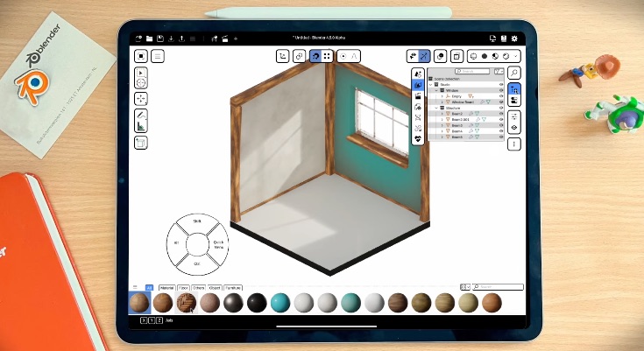Open the snap settings four-dot grid

coord(327,56)
